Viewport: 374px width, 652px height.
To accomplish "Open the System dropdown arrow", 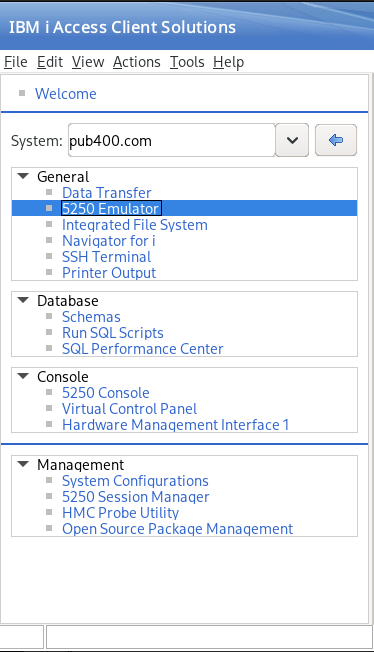I will tap(292, 140).
